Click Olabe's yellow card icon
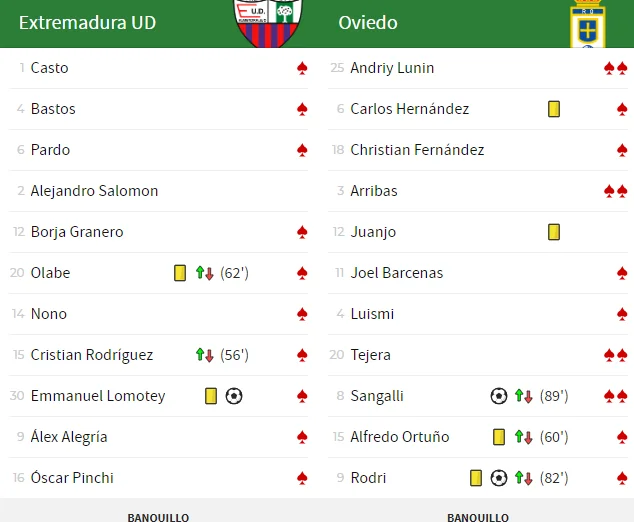The image size is (634, 522). tap(180, 273)
